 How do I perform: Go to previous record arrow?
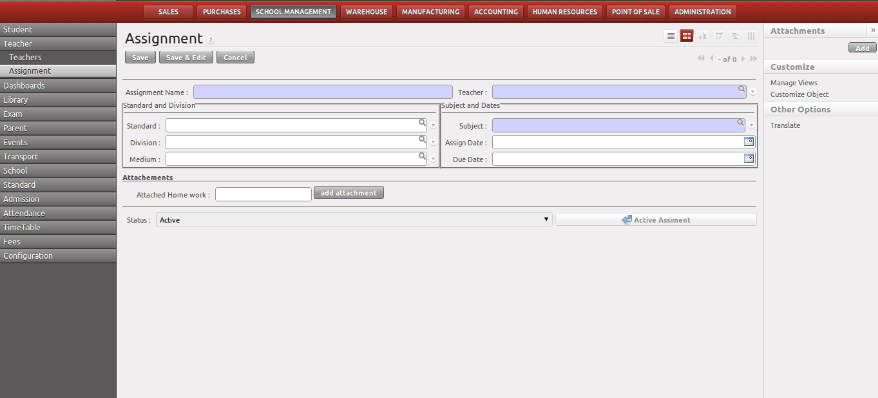click(x=712, y=58)
